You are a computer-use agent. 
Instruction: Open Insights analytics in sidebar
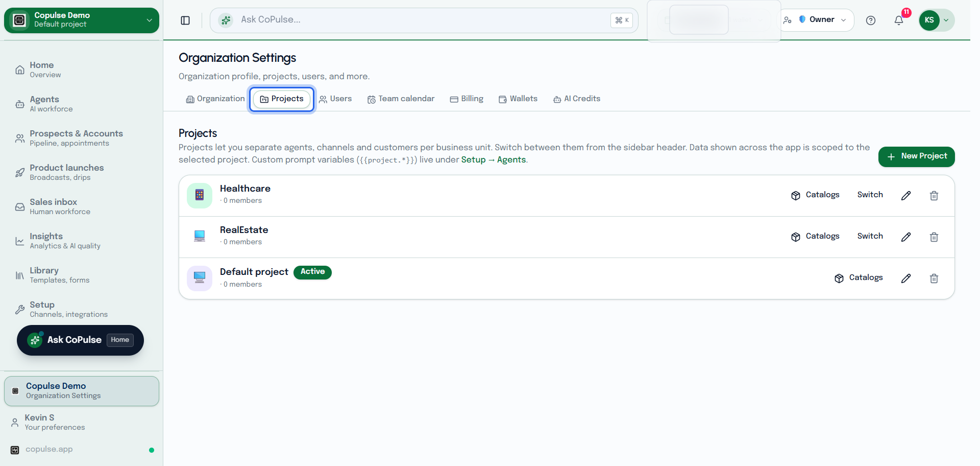tap(82, 241)
